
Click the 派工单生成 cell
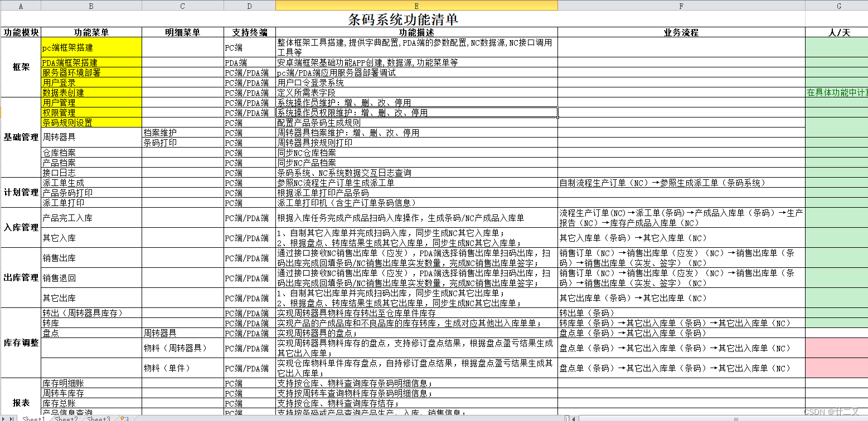91,183
